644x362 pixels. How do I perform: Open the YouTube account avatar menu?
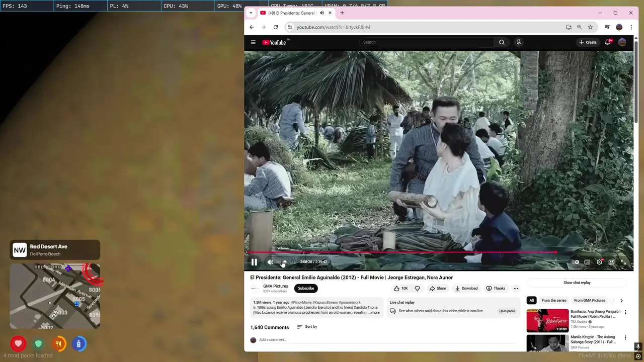pyautogui.click(x=622, y=42)
